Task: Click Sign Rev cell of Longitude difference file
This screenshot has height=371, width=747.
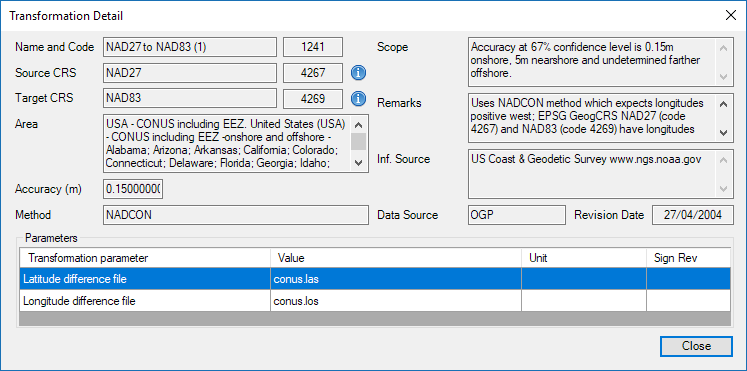Action: coord(688,301)
